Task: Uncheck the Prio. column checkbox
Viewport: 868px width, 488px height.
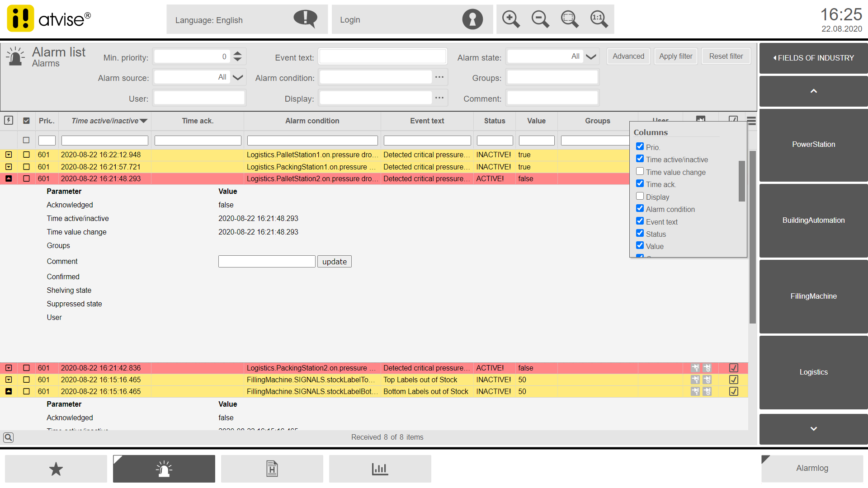Action: [640, 146]
